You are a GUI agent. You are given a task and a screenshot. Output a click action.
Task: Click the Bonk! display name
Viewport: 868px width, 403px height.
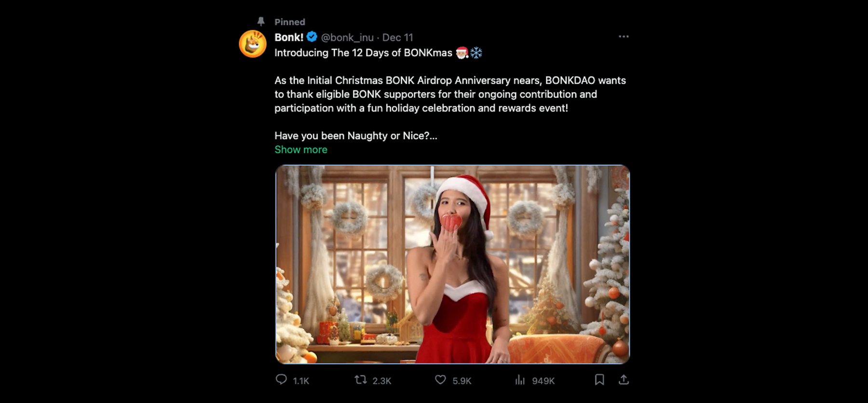(289, 38)
